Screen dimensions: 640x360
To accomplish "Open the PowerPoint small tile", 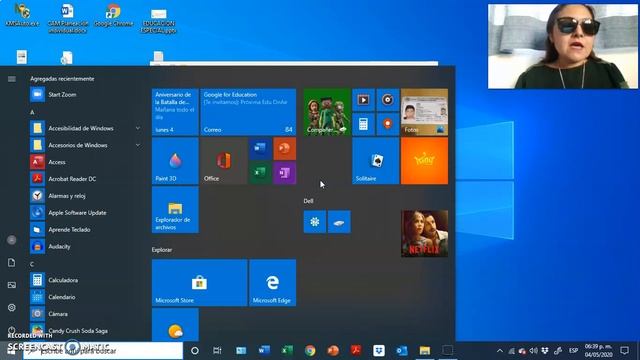I will pos(284,149).
